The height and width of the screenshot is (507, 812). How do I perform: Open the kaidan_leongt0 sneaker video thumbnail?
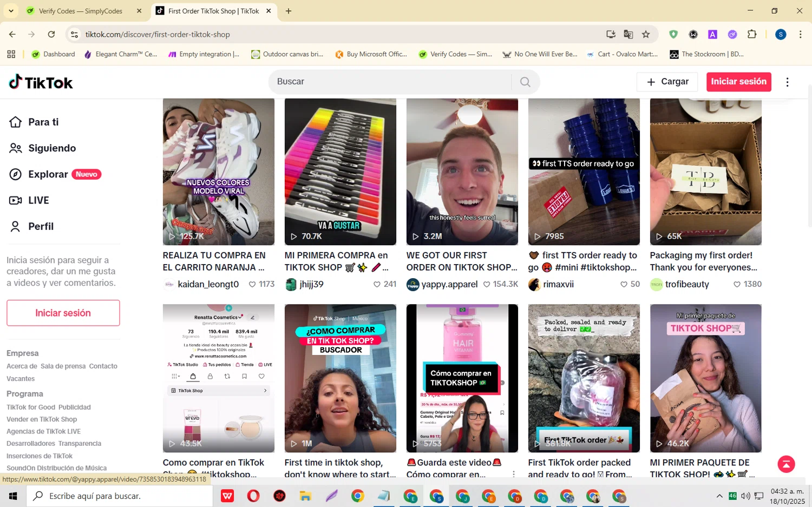[219, 172]
